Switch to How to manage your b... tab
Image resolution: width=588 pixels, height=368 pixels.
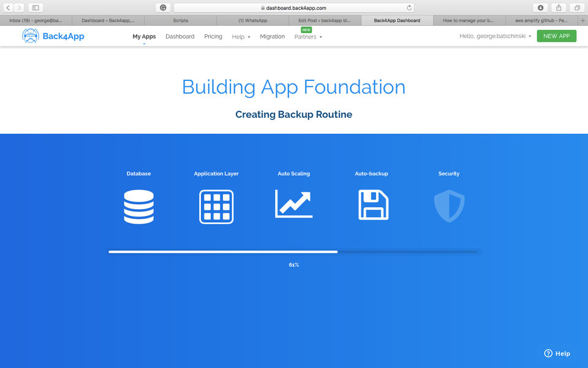(x=469, y=21)
